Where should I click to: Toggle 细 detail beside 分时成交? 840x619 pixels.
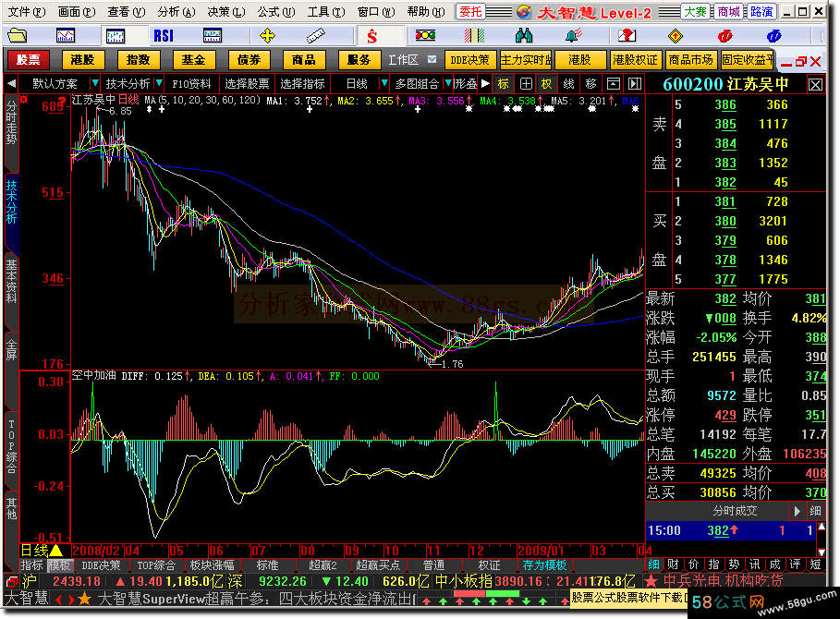815,511
